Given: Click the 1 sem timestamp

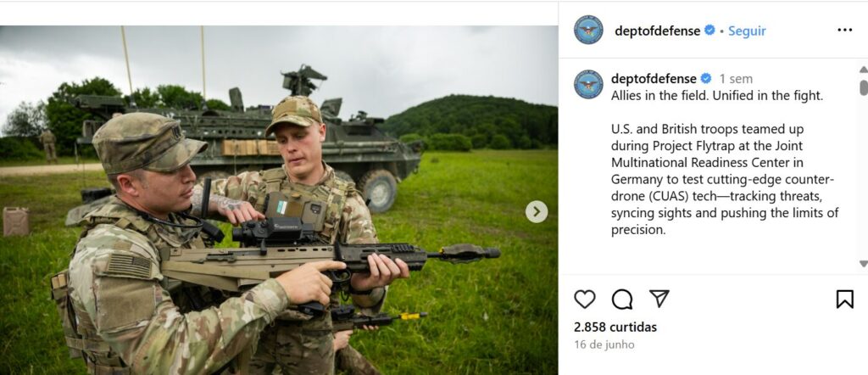Looking at the screenshot, I should (736, 79).
